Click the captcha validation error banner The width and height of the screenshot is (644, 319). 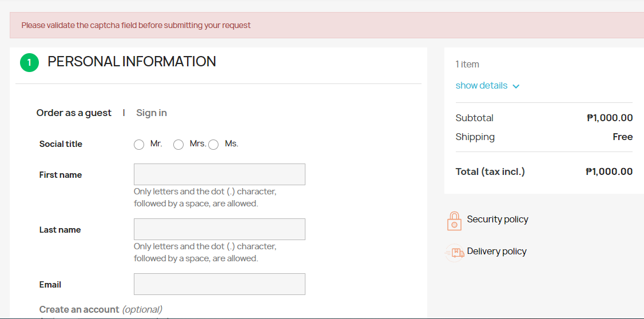pyautogui.click(x=327, y=25)
